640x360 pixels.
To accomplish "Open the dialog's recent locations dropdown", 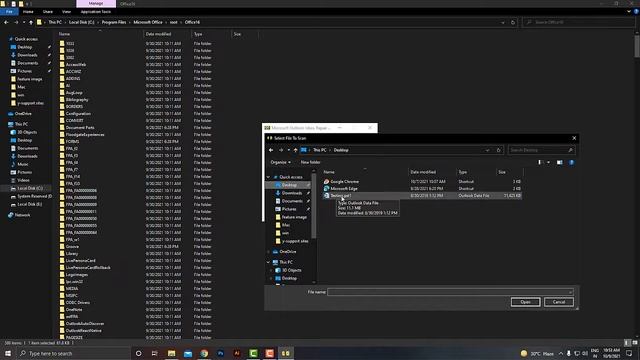I will click(289, 150).
